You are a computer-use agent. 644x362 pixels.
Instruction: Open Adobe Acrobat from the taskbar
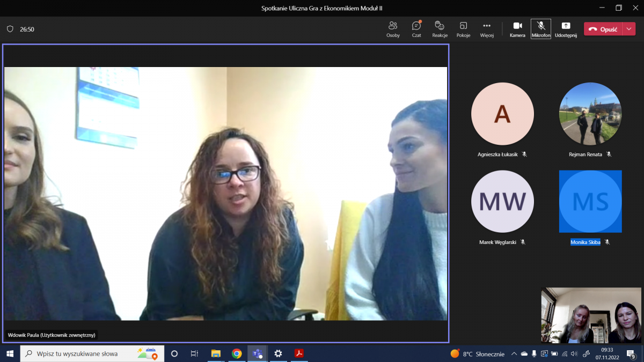pos(299,353)
